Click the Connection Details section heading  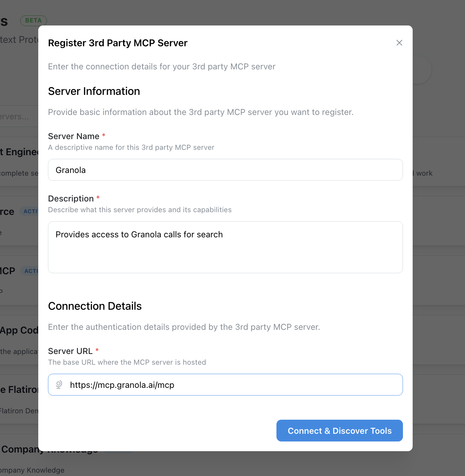pos(95,306)
